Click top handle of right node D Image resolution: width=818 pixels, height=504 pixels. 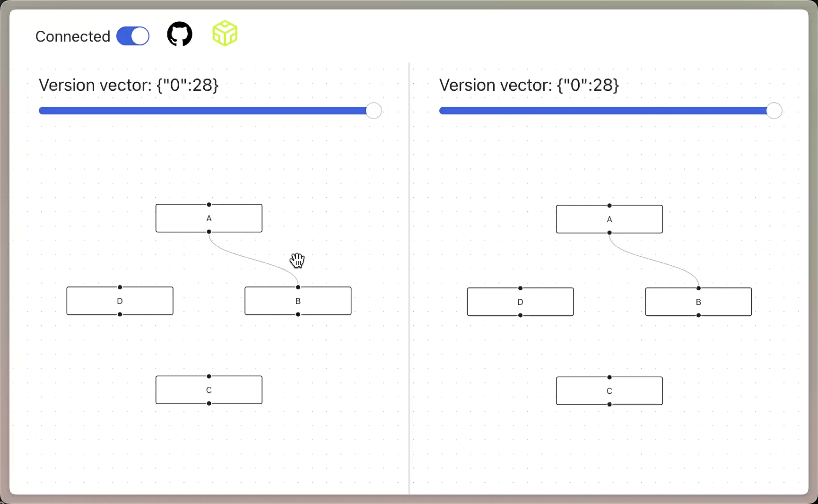pyautogui.click(x=521, y=288)
